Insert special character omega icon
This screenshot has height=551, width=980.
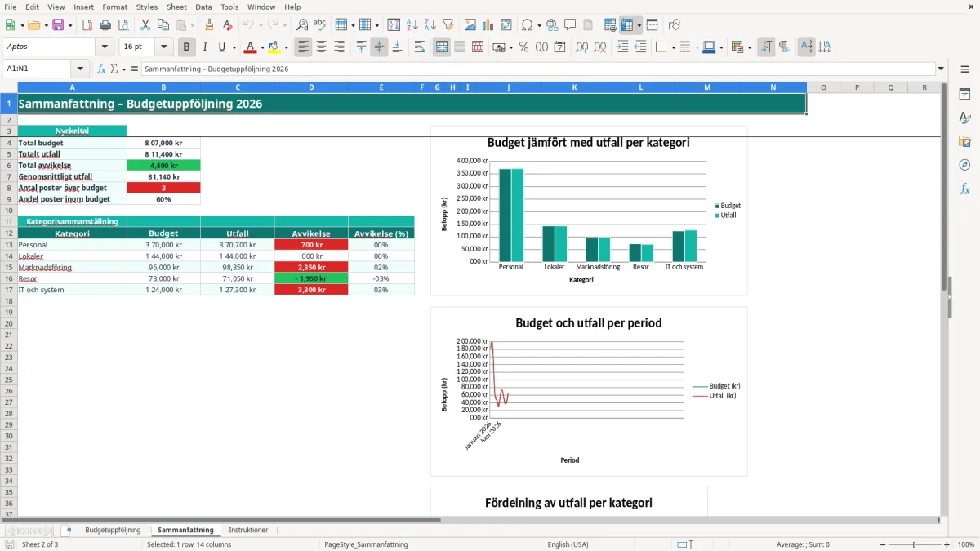point(527,25)
